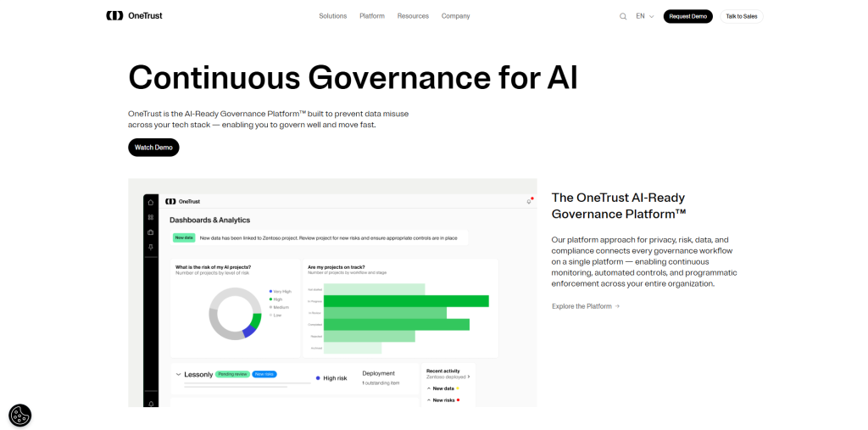Screen dimensions: 868x430
Task: Click the blue segment of the donut chart
Action: point(248,332)
